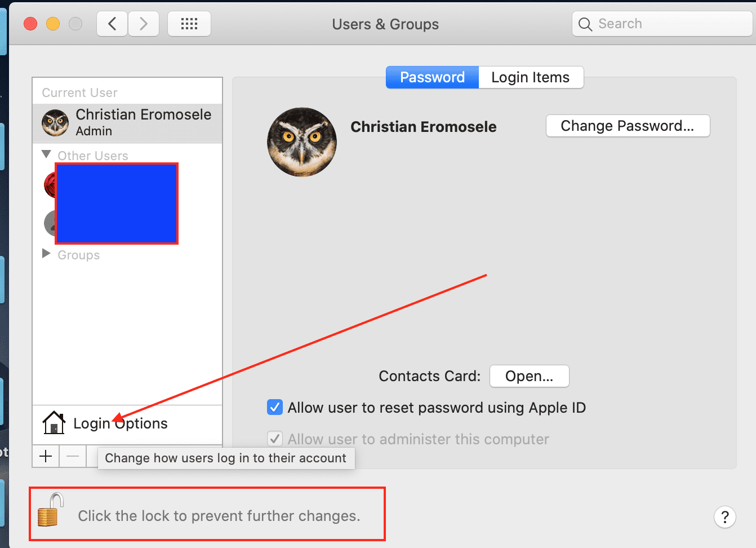Click the Change Password button
The height and width of the screenshot is (548, 756).
pyautogui.click(x=628, y=126)
